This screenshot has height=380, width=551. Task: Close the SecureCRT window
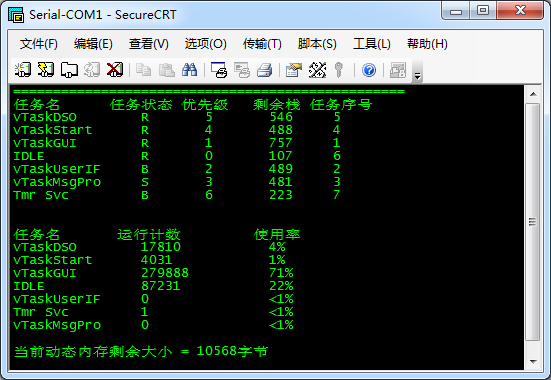point(520,11)
